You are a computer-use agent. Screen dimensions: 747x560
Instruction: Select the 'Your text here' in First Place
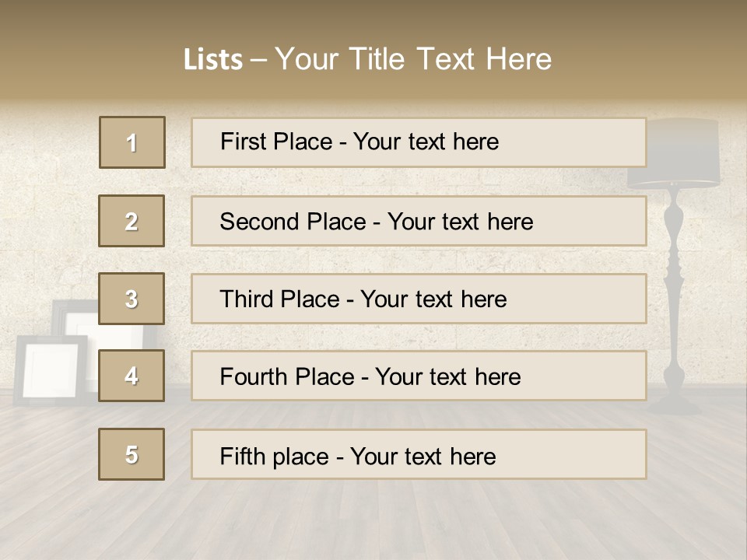pyautogui.click(x=426, y=142)
